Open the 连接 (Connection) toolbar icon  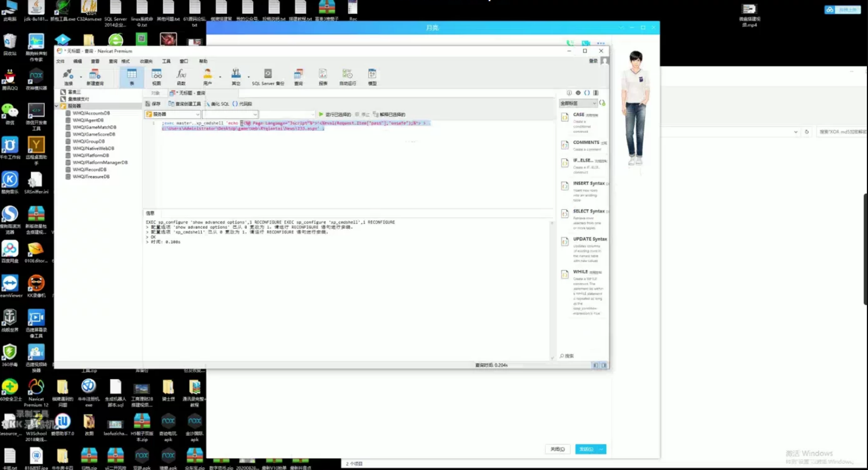[x=68, y=77]
